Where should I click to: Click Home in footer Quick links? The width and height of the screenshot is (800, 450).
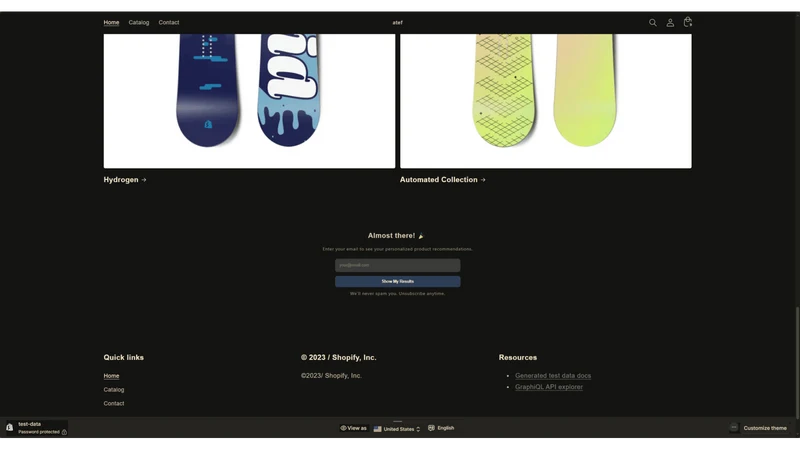[x=111, y=376]
